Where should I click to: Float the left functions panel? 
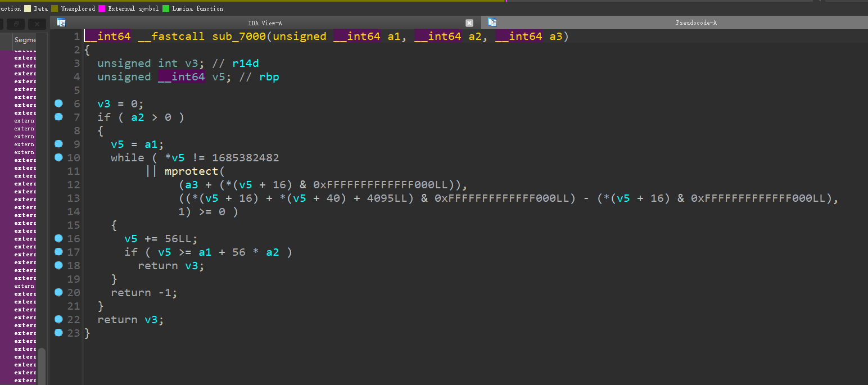click(x=16, y=24)
